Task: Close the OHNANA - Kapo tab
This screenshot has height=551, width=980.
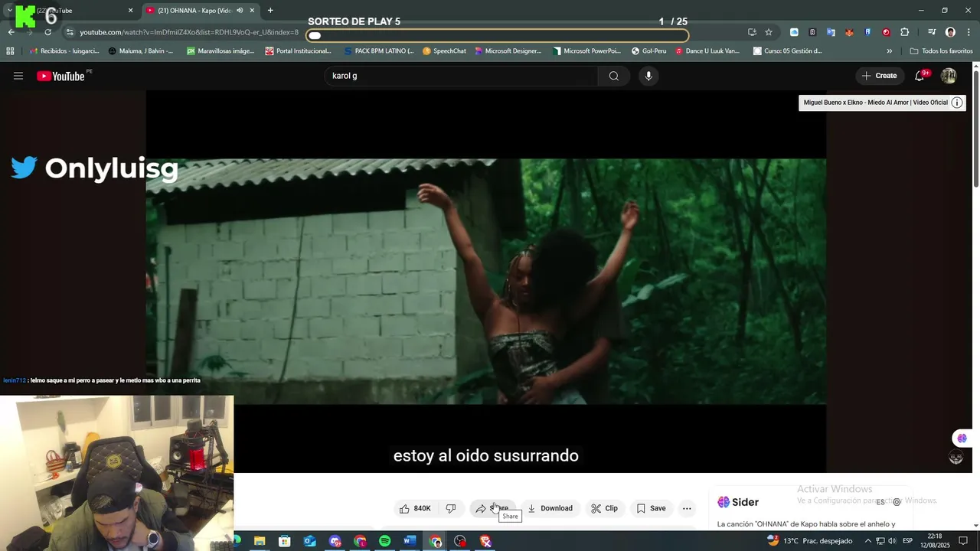Action: click(252, 11)
